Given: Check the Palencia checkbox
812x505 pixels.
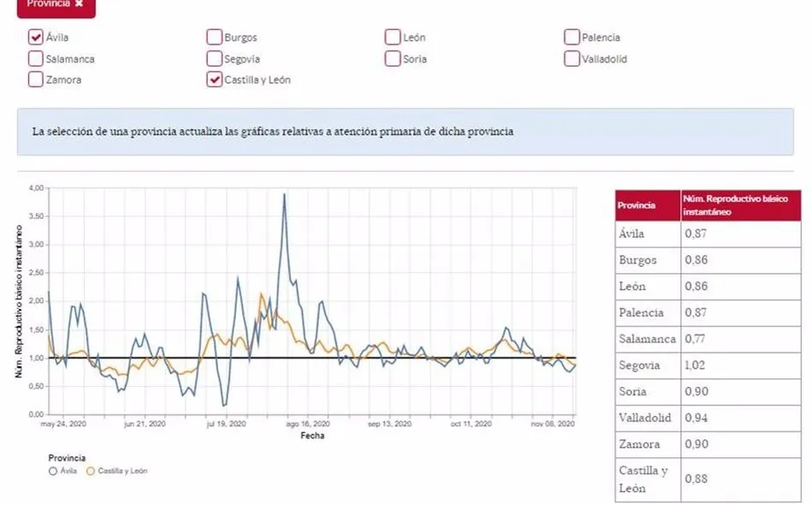Looking at the screenshot, I should 571,37.
